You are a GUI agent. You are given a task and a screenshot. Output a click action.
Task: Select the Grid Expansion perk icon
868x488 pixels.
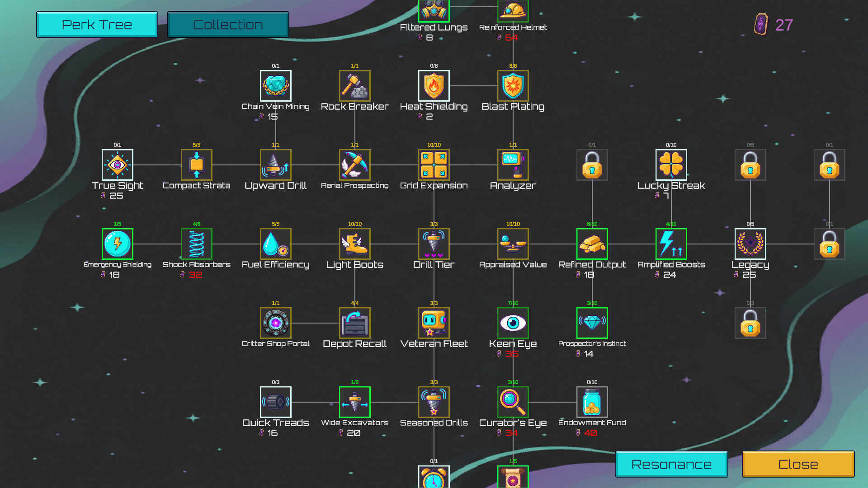point(434,165)
